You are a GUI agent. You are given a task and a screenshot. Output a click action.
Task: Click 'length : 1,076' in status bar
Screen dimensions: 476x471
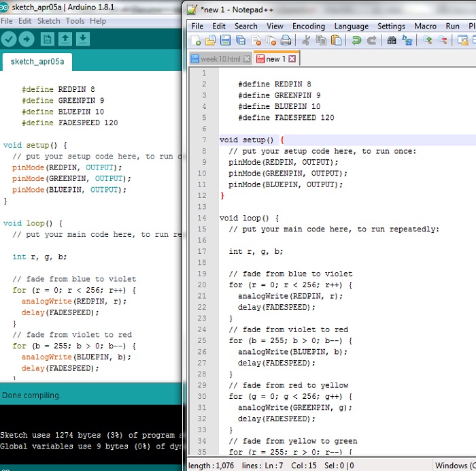[x=211, y=466]
